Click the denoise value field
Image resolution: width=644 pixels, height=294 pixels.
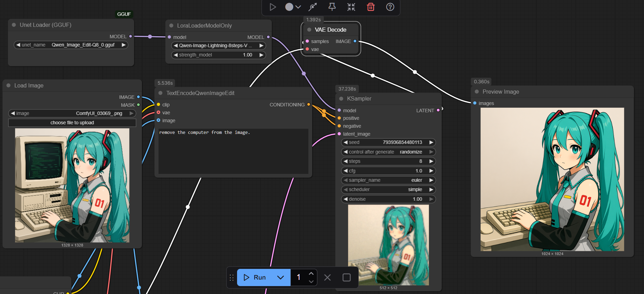point(388,199)
